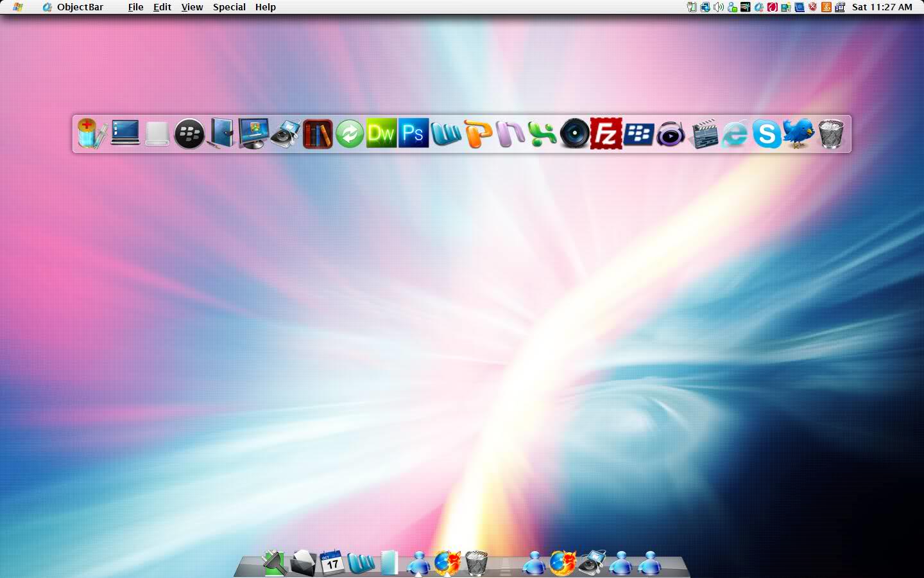924x578 pixels.
Task: Click the red shield security alert tray icon
Action: point(813,7)
